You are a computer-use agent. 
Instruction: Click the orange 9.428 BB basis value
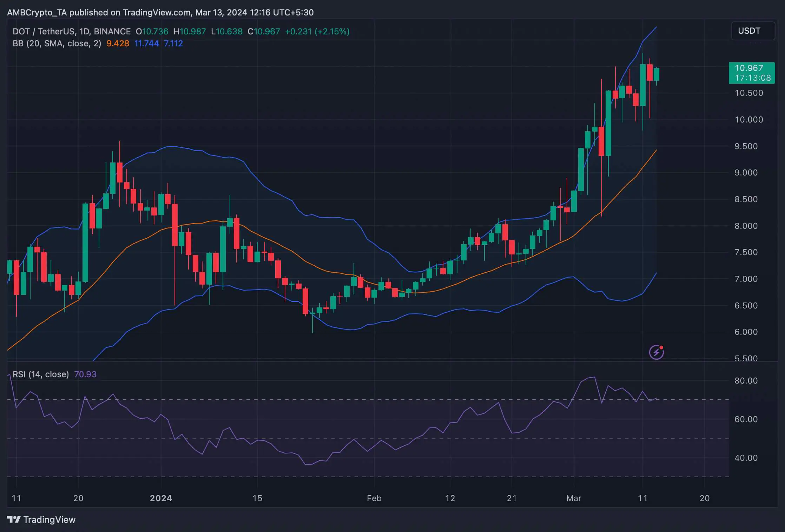tap(117, 44)
